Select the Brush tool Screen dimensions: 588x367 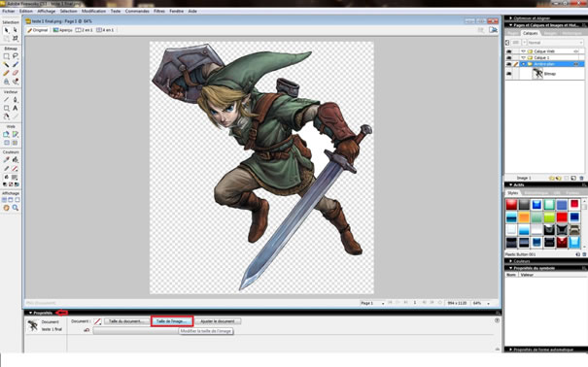15,65
